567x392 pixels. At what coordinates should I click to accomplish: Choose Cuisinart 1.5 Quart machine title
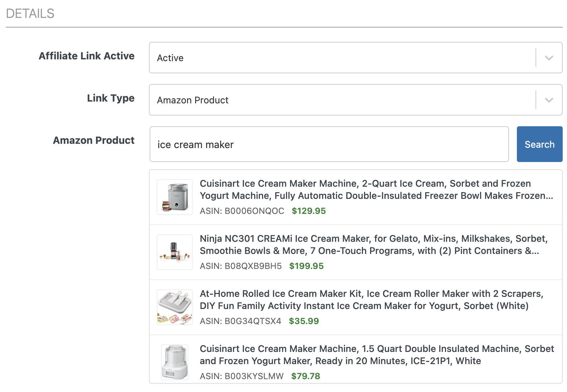[377, 355]
